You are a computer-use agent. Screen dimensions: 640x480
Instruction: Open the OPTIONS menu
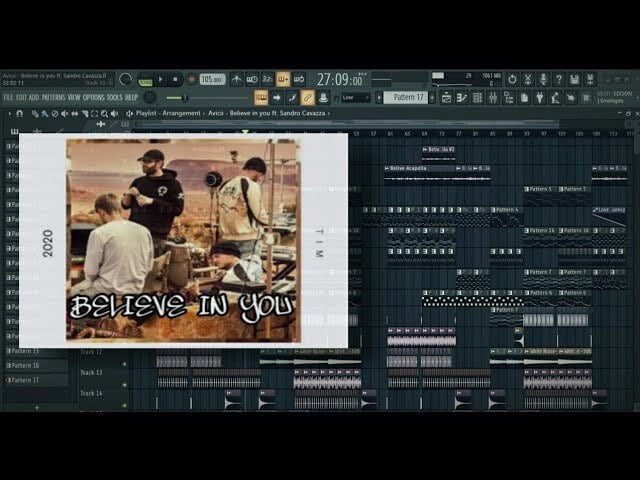coord(94,98)
